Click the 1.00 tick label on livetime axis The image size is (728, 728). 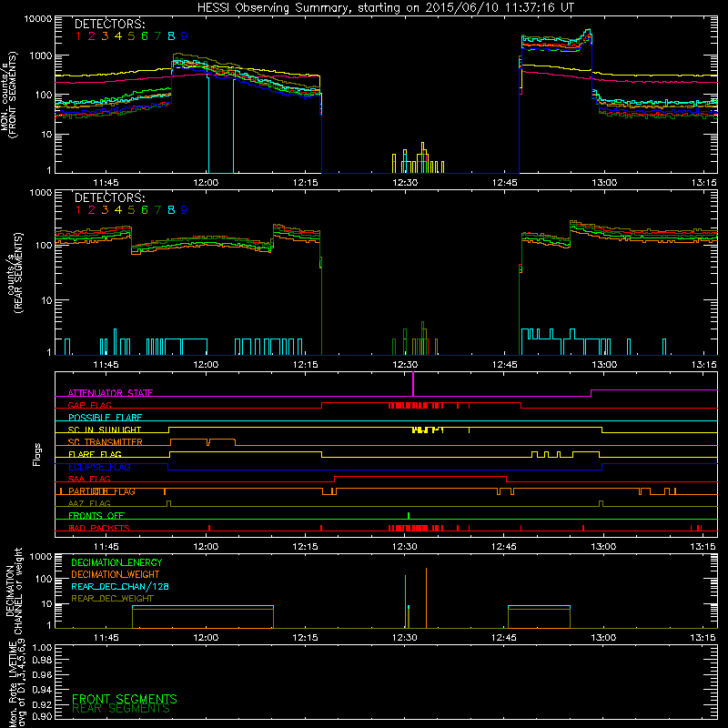point(42,647)
